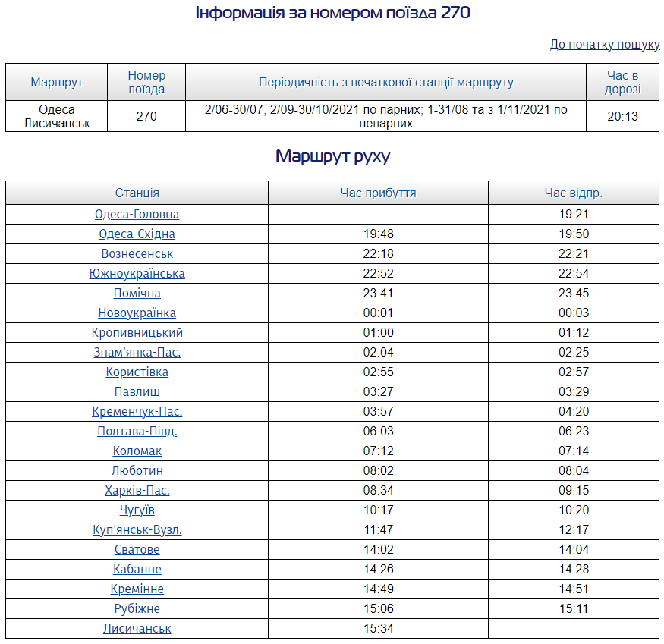Select the Кременчук-Пас. station link
Viewport: 664px width, 644px height.
tap(137, 412)
